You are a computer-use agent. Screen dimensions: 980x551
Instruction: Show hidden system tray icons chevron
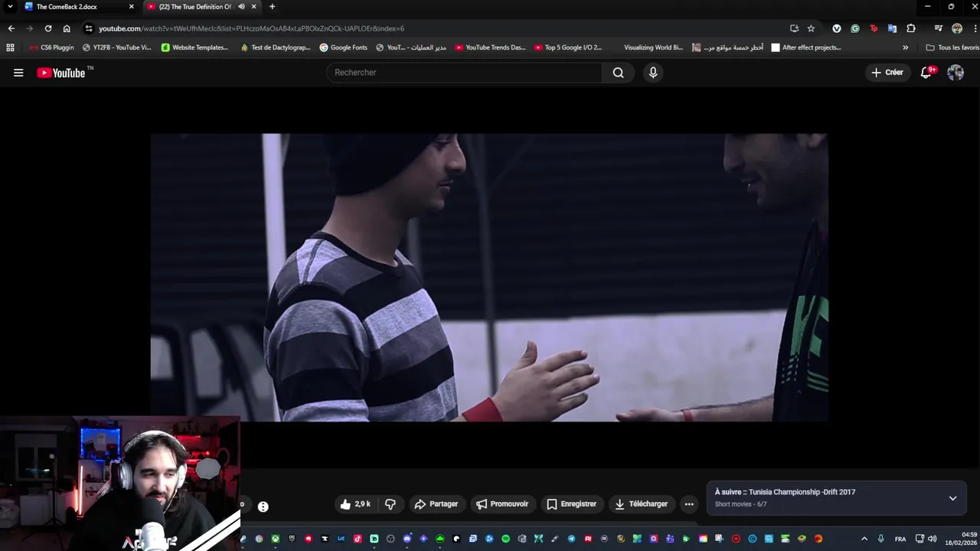click(864, 539)
